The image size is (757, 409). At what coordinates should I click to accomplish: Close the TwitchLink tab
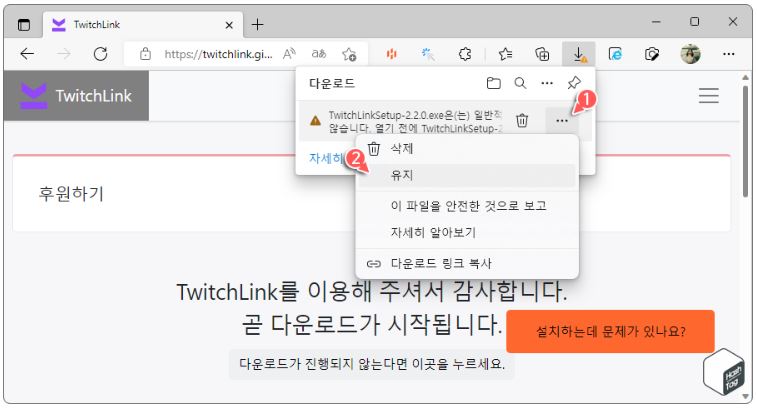pos(229,25)
